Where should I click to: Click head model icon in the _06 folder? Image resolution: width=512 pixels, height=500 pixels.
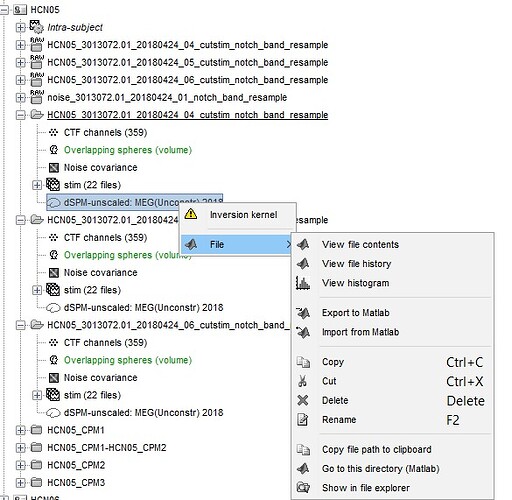[53, 360]
